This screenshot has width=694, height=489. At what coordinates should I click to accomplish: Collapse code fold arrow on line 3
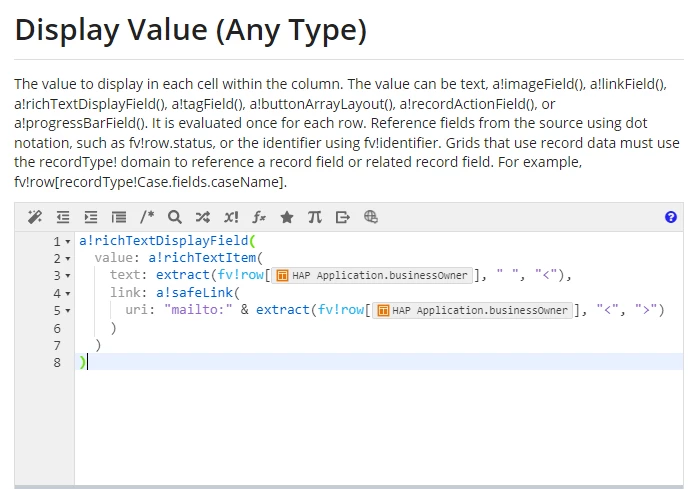68,276
